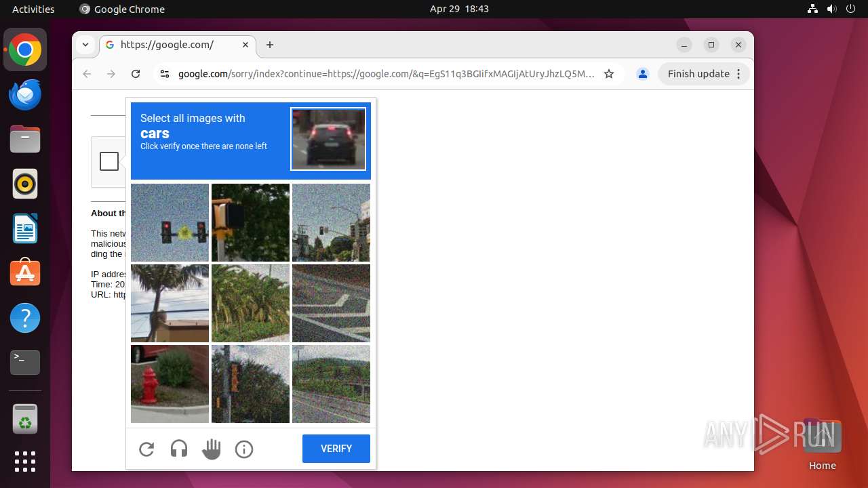Open the Chrome profile icon
This screenshot has width=868, height=488.
click(643, 74)
